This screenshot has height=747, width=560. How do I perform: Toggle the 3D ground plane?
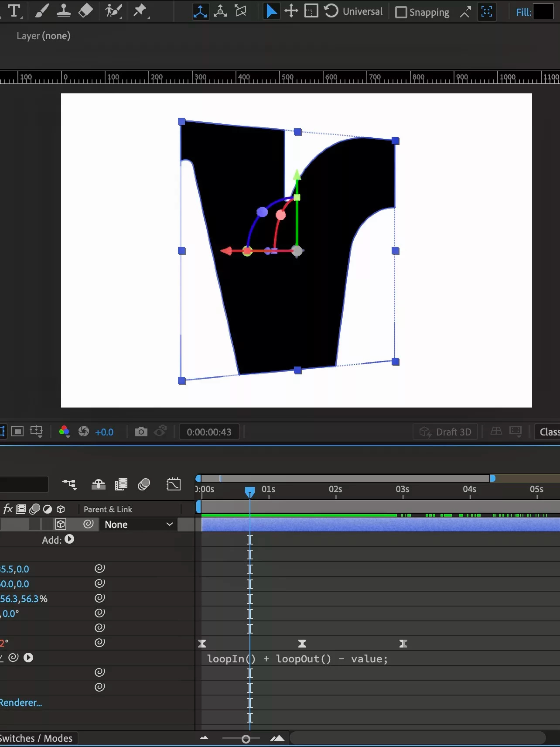point(496,432)
